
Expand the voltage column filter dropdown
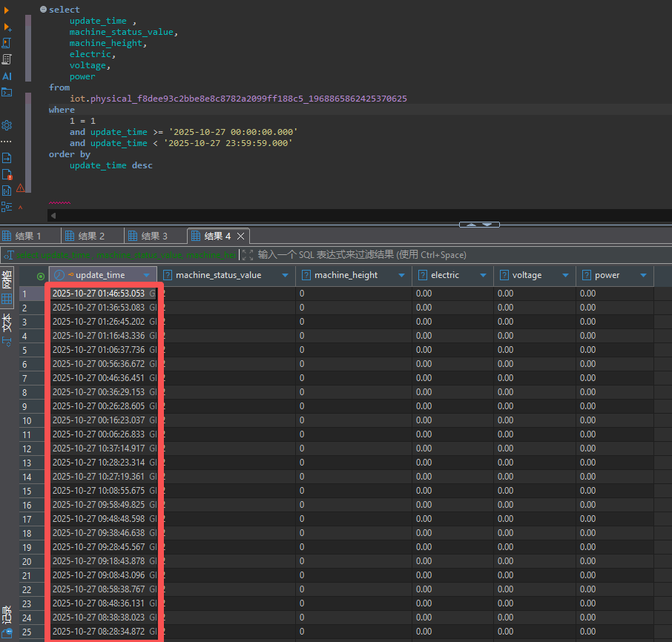(567, 276)
